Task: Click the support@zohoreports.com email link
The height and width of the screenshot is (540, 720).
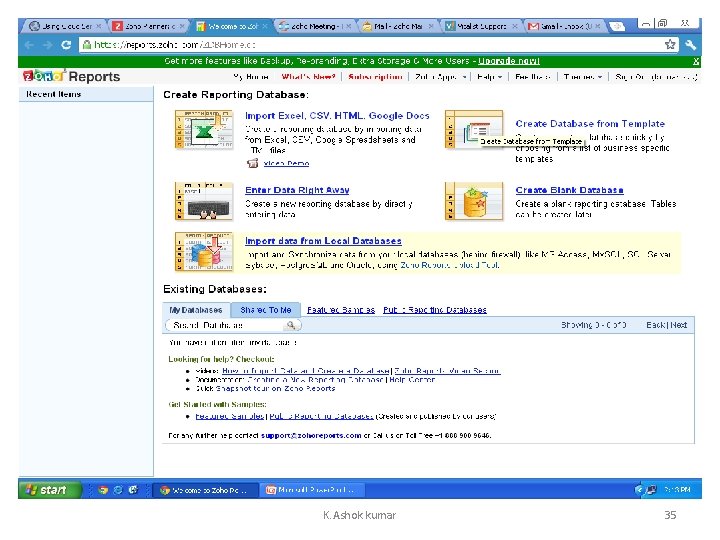Action: coord(311,435)
